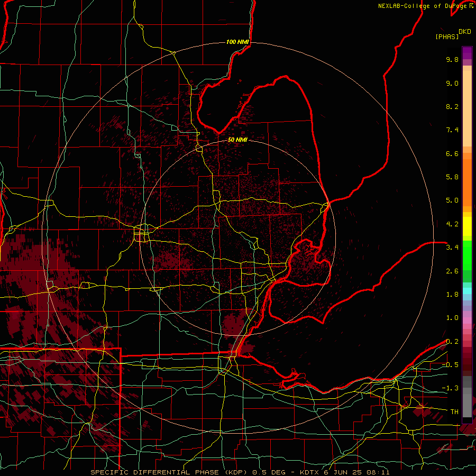
Task: Select the "6 JUN 25" date text
Action: point(343,472)
